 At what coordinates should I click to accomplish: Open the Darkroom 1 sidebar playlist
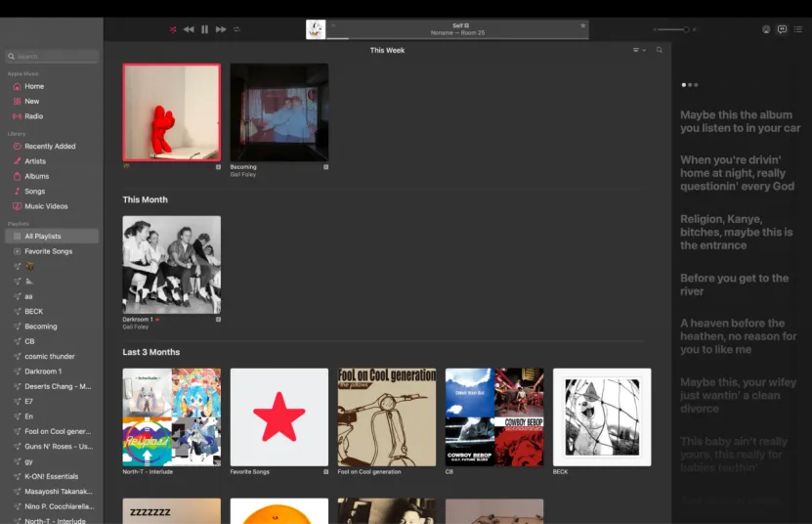pyautogui.click(x=52, y=371)
